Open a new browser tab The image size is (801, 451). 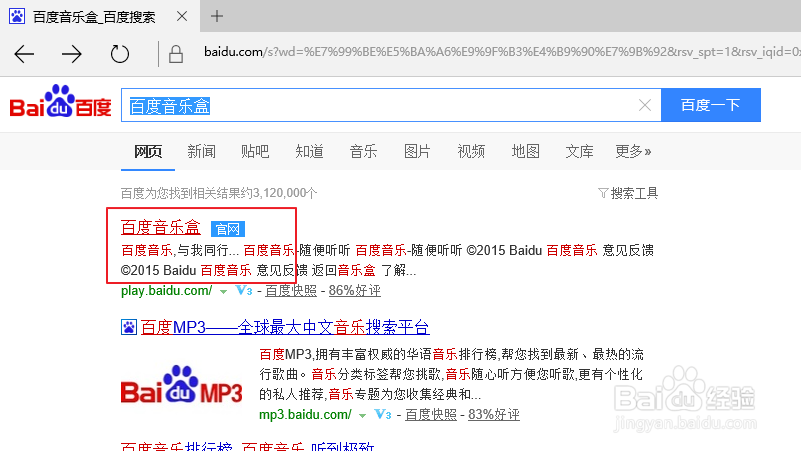[217, 16]
